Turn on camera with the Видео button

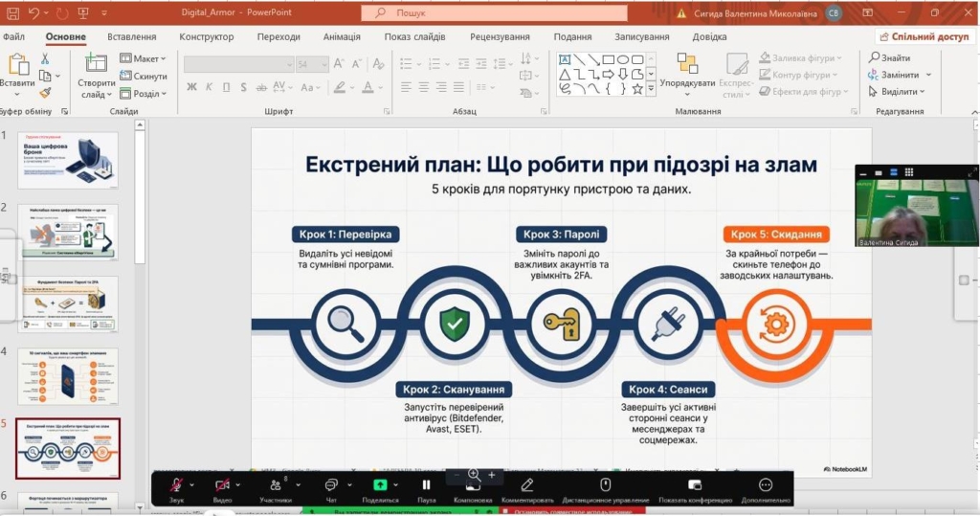click(222, 485)
